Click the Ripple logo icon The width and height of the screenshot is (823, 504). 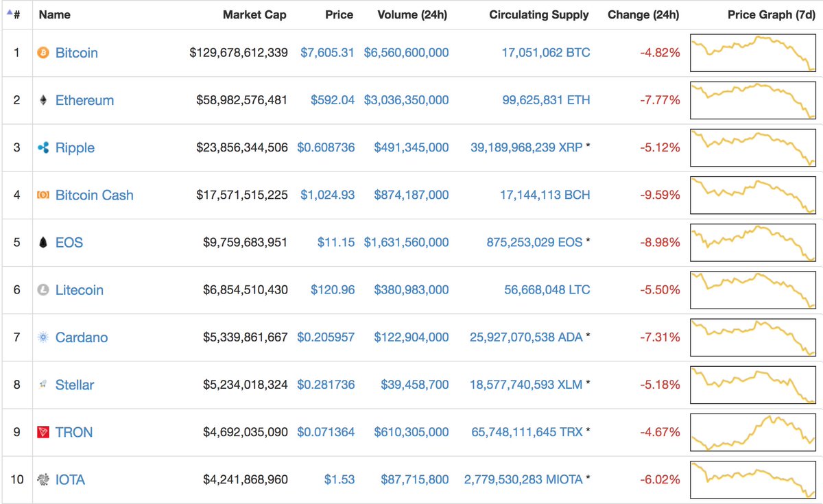point(43,147)
